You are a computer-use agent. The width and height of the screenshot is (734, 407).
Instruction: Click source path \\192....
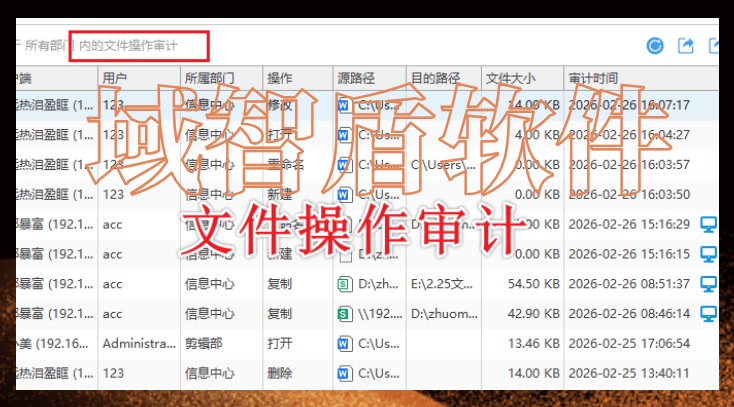coord(380,314)
